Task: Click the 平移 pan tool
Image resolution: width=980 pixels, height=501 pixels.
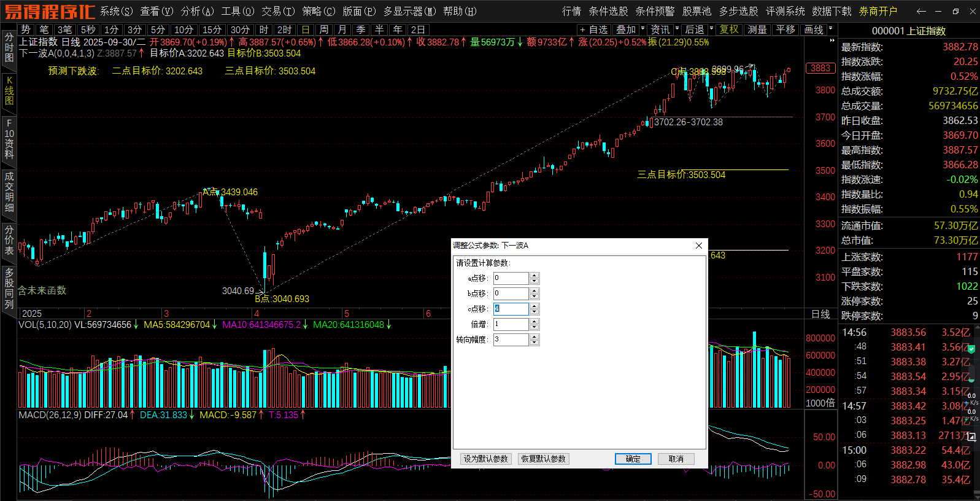Action: tap(785, 29)
